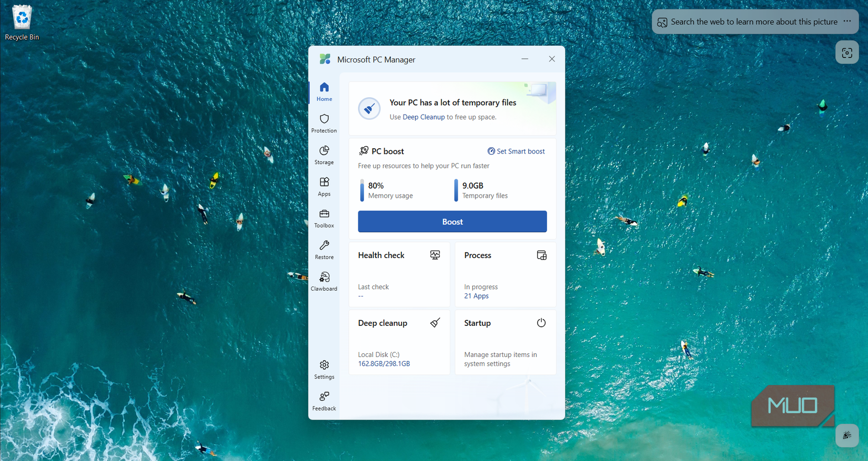The height and width of the screenshot is (461, 868).
Task: Open the Process card
Action: (505, 274)
